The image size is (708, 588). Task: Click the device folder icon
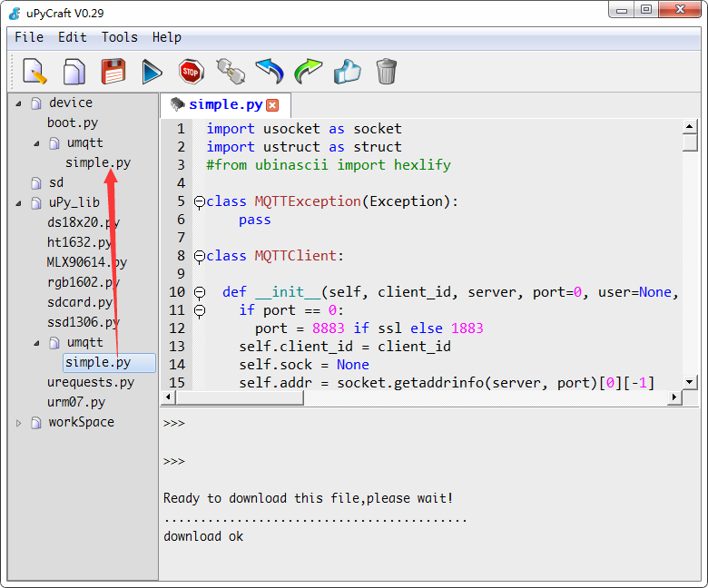pos(36,103)
